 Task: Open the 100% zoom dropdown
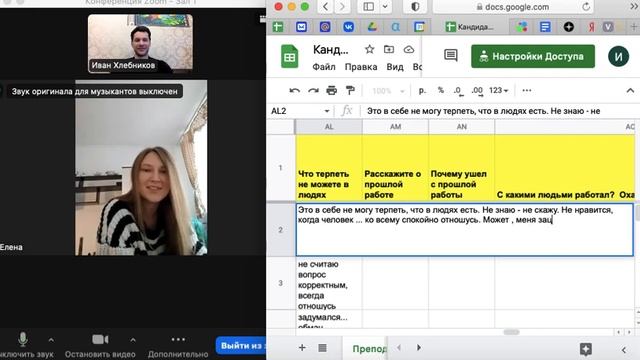[388, 91]
